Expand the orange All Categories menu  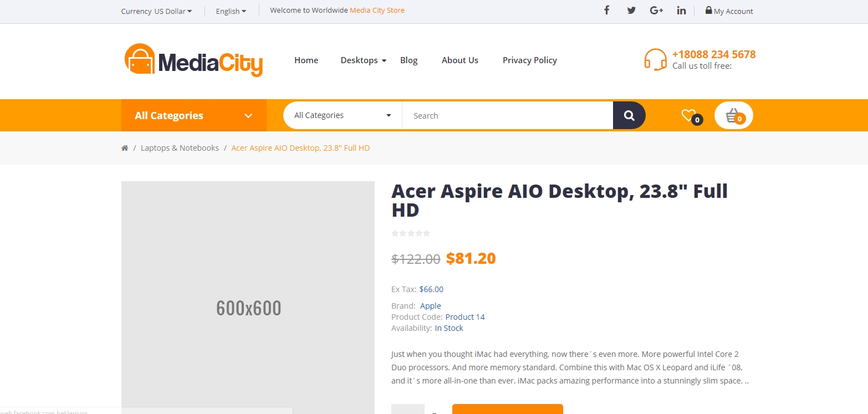194,115
